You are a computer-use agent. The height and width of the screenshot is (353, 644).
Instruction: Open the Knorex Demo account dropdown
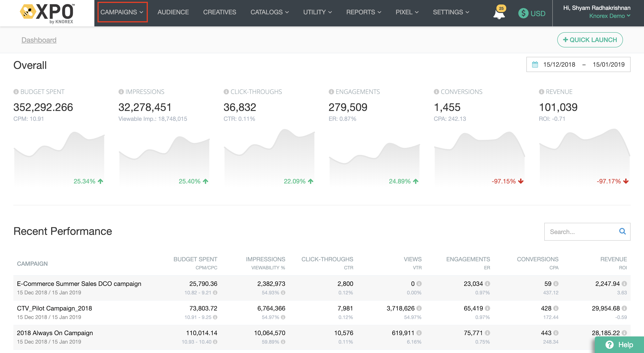coord(610,16)
